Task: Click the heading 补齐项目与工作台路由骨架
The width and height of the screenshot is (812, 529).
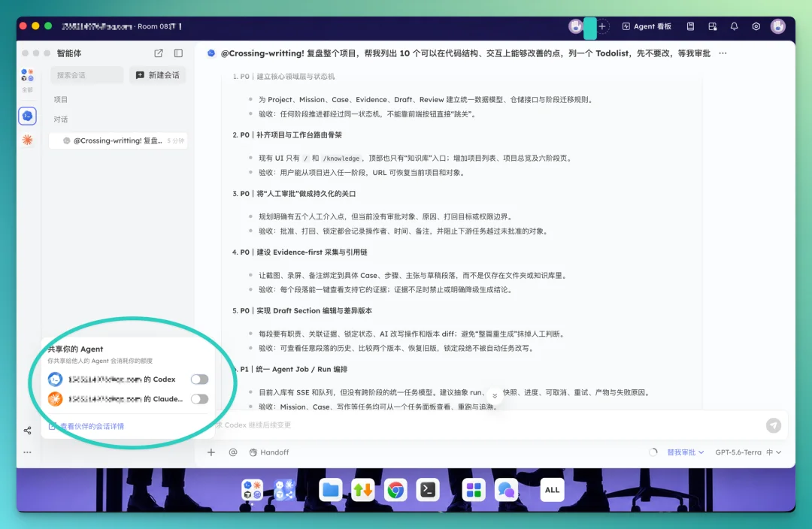Action: click(x=299, y=135)
